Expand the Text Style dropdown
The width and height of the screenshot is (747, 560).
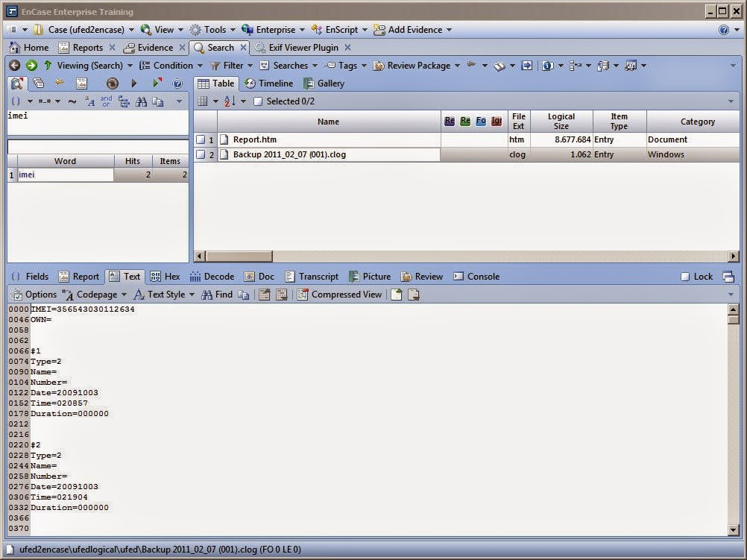165,294
